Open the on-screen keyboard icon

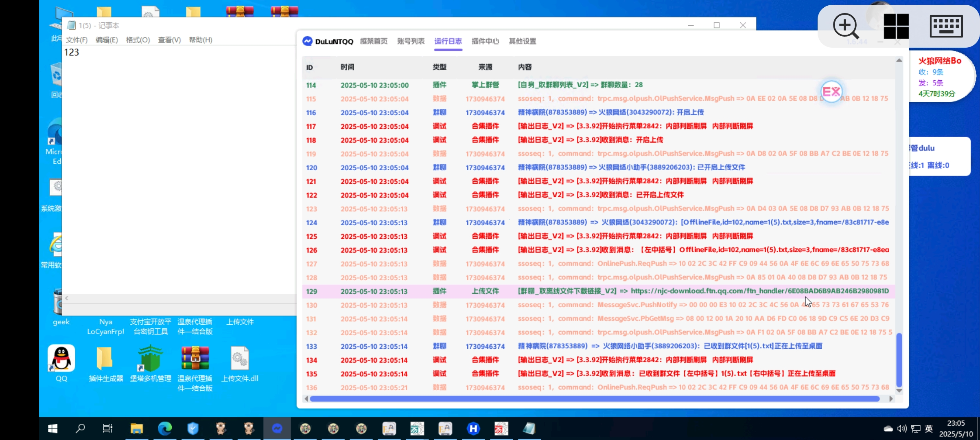(x=946, y=26)
